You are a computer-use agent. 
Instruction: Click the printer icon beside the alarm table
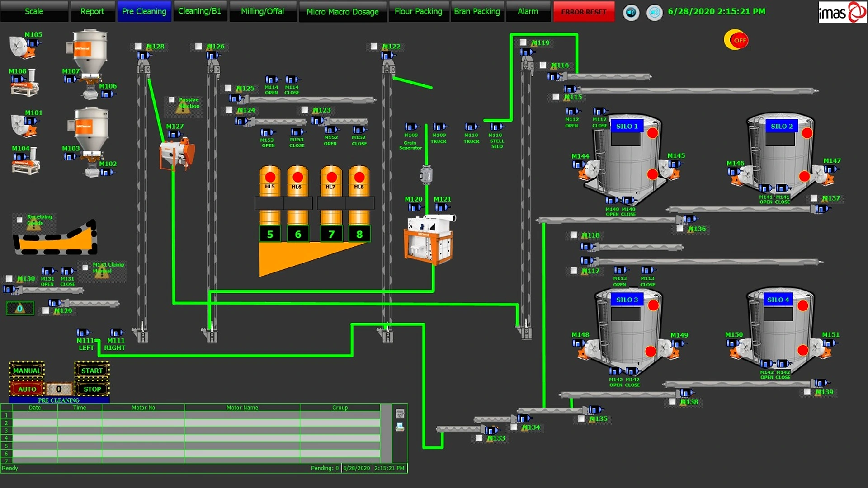click(x=400, y=427)
